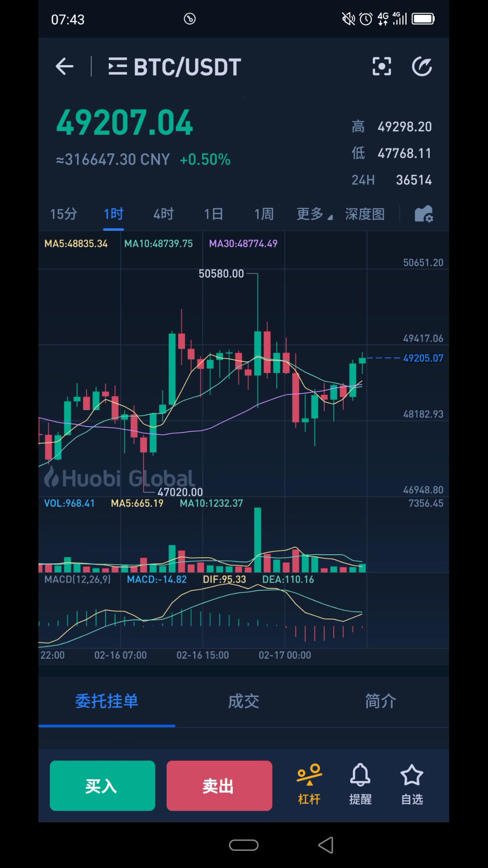Select the 4时 timeframe
The image size is (488, 868).
coord(164,214)
